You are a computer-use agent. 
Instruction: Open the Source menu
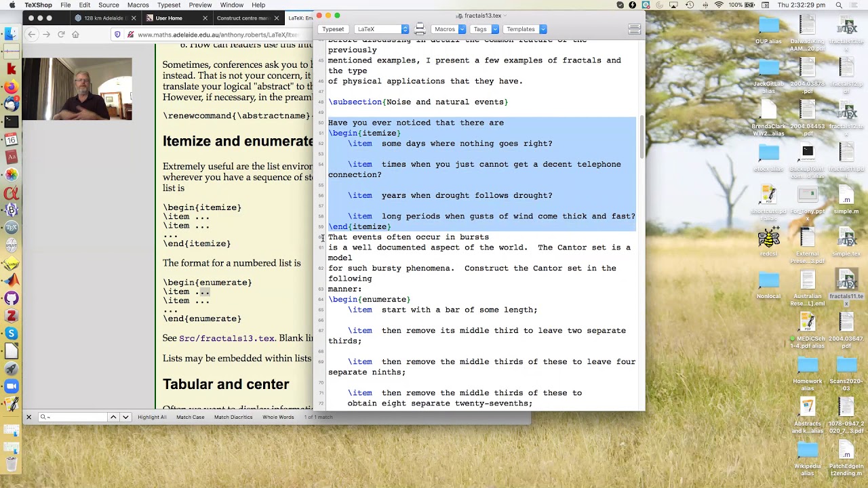click(108, 5)
